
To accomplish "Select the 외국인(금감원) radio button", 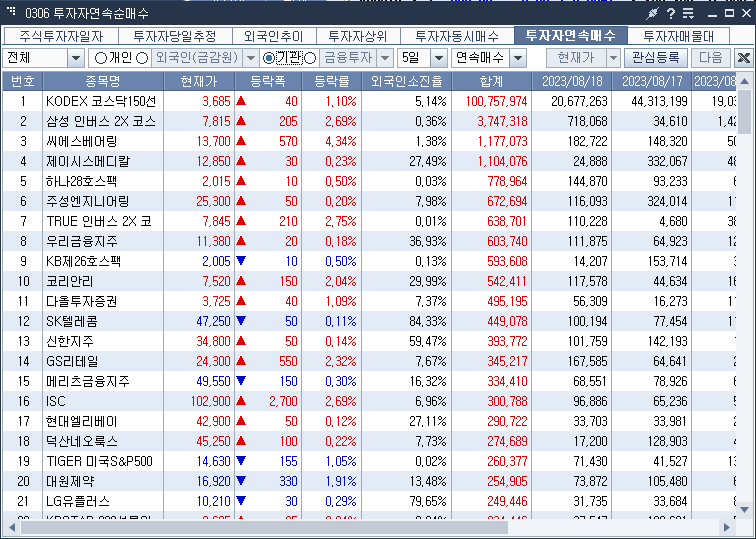I will click(142, 58).
